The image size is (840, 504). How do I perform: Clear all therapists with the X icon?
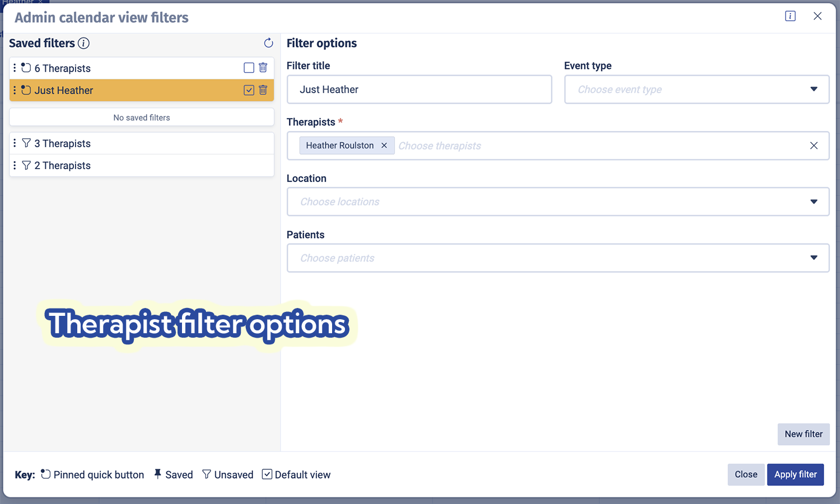click(814, 146)
